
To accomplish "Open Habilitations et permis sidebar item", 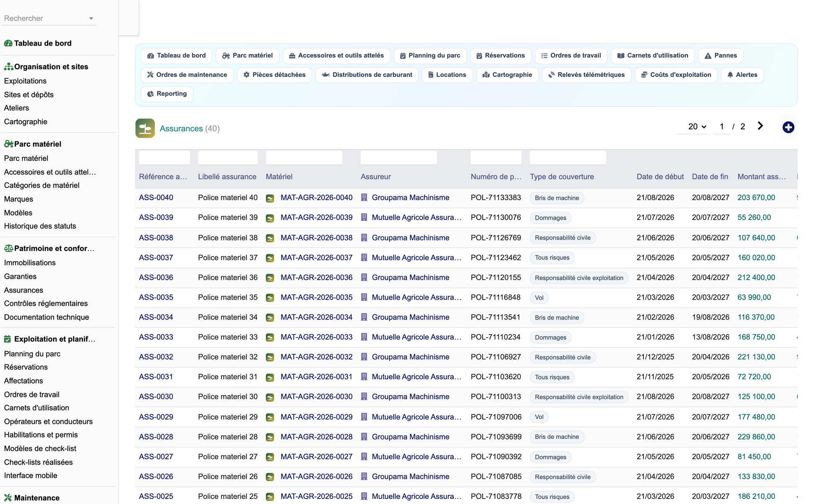I will click(41, 435).
